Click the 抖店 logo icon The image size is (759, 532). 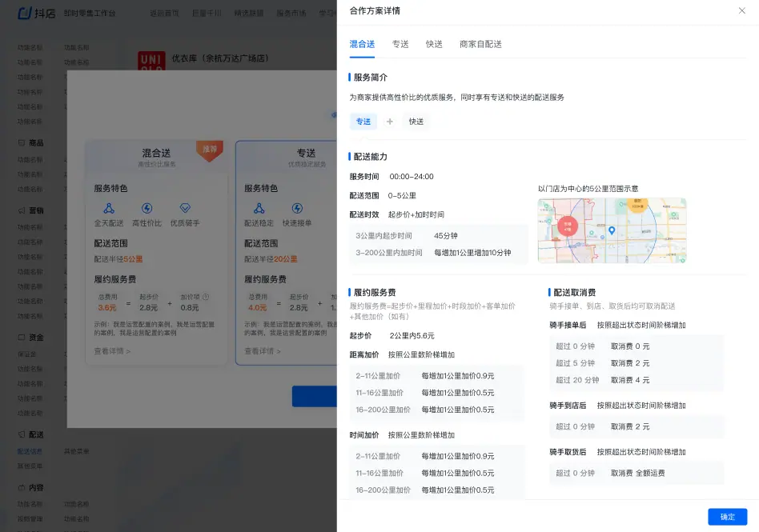25,13
